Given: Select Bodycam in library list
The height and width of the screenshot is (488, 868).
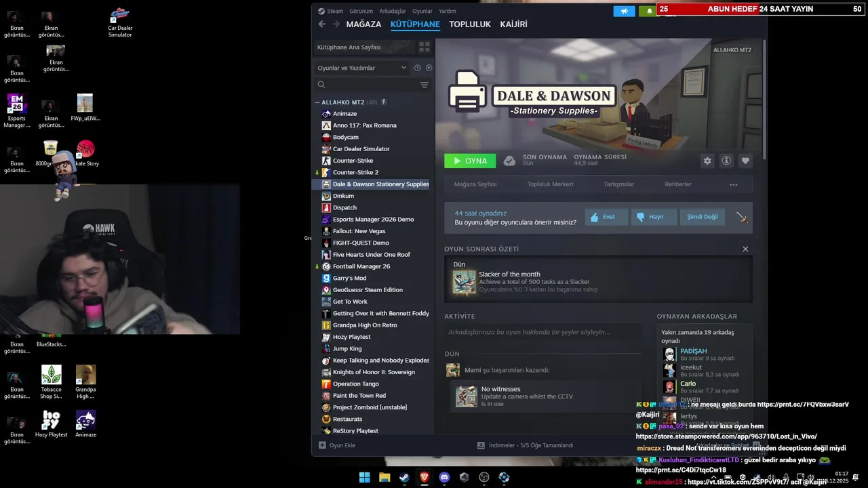Looking at the screenshot, I should [x=345, y=137].
